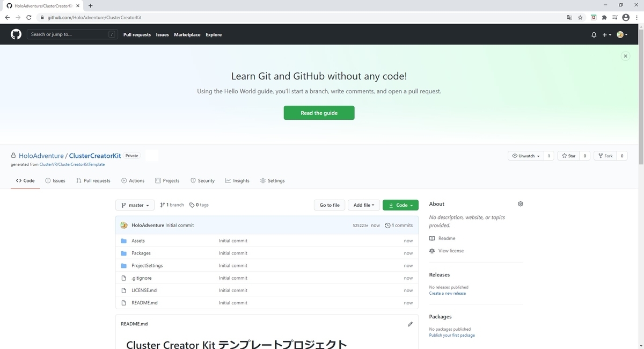The image size is (644, 349).
Task: Open the README.md file in list
Action: coord(145,303)
